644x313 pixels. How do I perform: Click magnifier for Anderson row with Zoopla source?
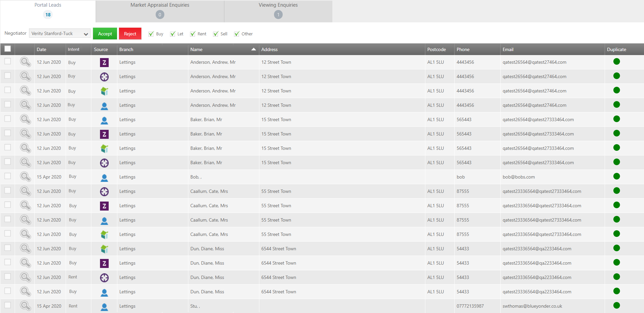(25, 62)
